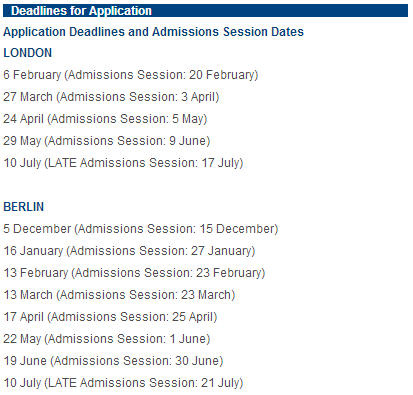Viewport: 413px width, 395px height.
Task: Select the 22 May Berlin deadline
Action: click(107, 339)
